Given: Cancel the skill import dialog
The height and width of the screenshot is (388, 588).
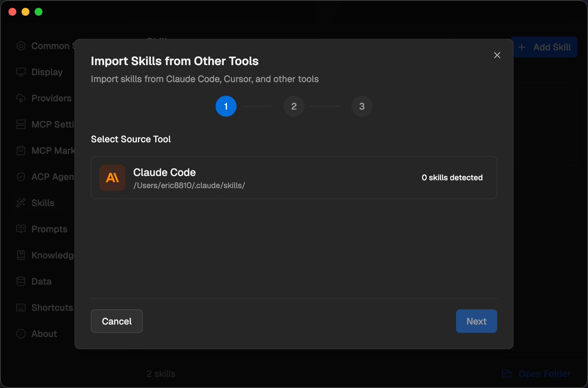Looking at the screenshot, I should (117, 321).
